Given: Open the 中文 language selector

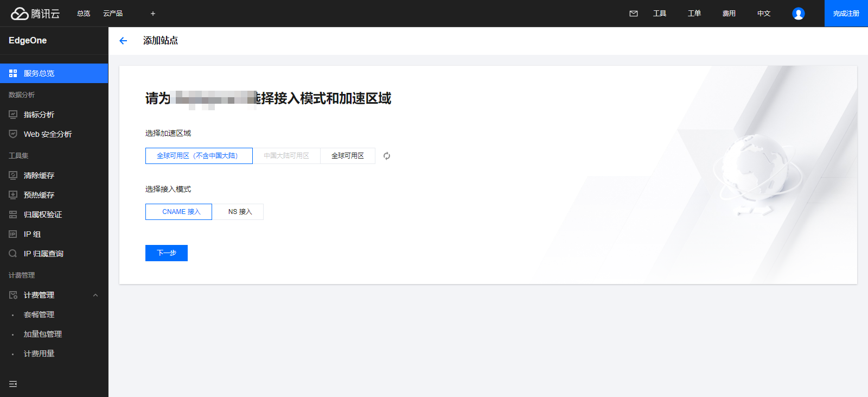Looking at the screenshot, I should 764,14.
